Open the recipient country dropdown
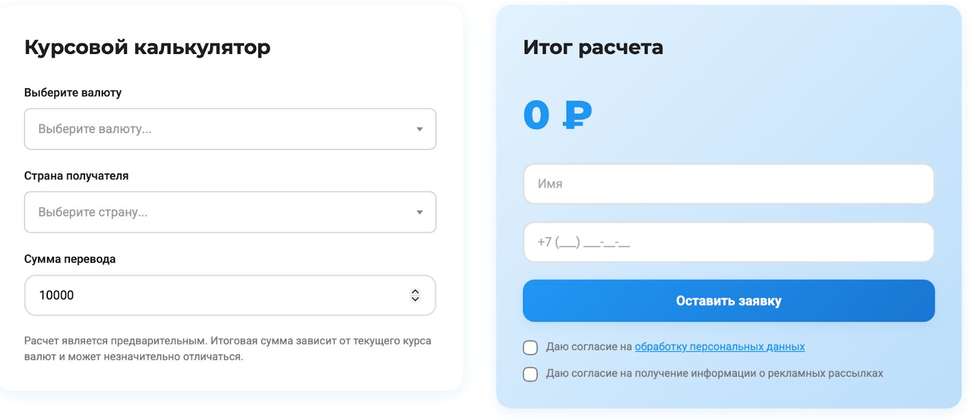Viewport: 980px width, 420px height. (230, 212)
